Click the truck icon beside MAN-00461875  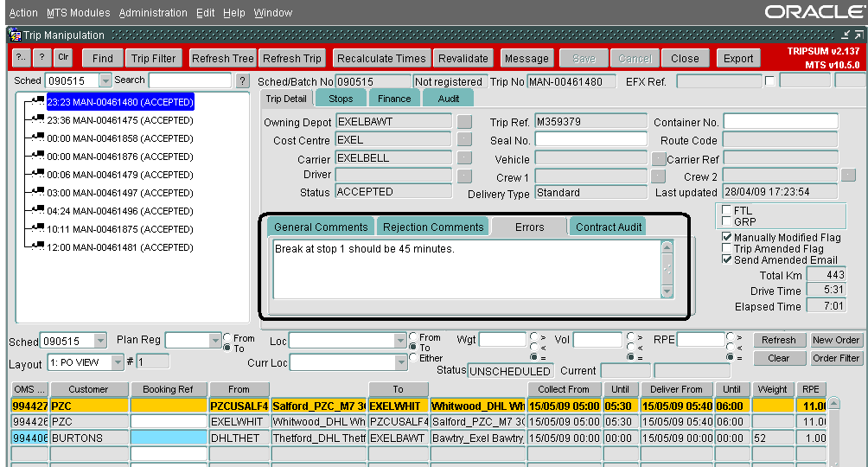38,228
